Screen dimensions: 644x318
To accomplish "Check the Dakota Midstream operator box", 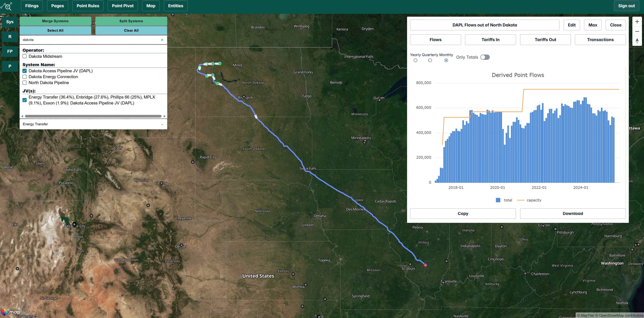I will pos(25,56).
